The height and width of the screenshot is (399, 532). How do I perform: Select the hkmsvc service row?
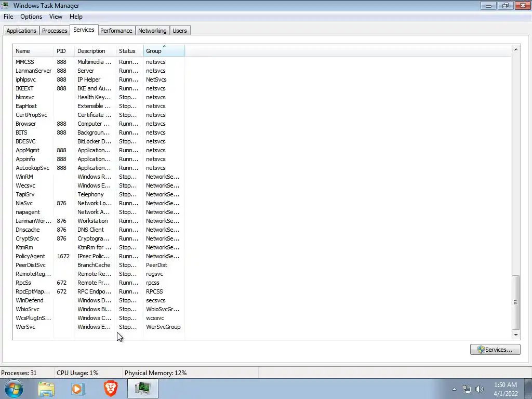[98, 97]
